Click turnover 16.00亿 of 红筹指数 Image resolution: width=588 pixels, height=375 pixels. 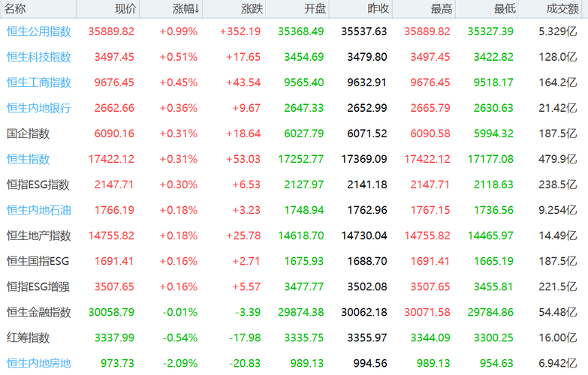(558, 337)
